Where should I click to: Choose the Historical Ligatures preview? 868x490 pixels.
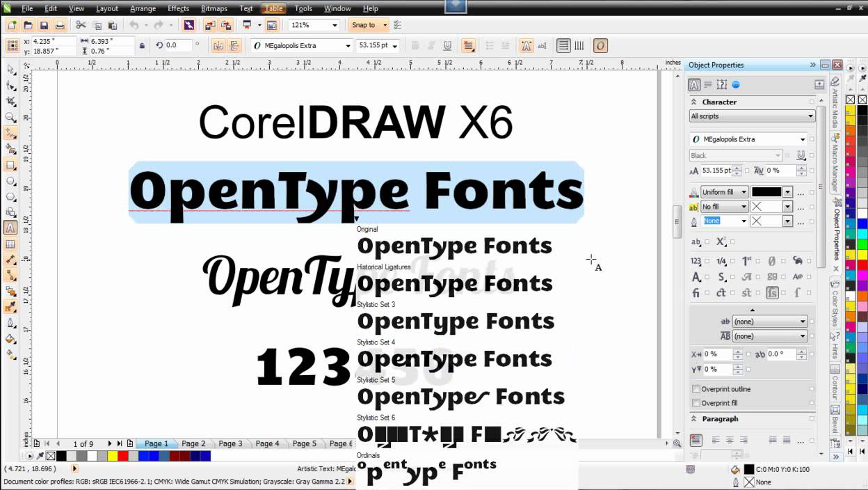coord(455,283)
